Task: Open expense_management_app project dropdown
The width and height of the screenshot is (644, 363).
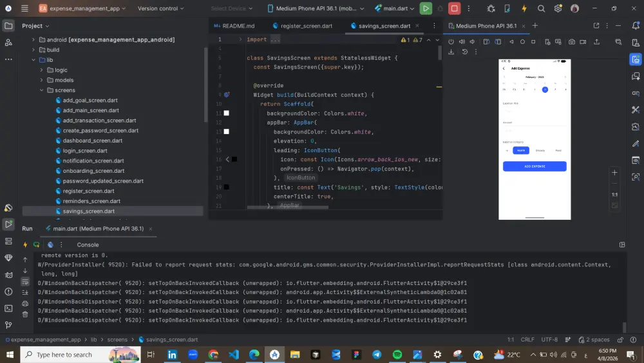Action: (82, 8)
